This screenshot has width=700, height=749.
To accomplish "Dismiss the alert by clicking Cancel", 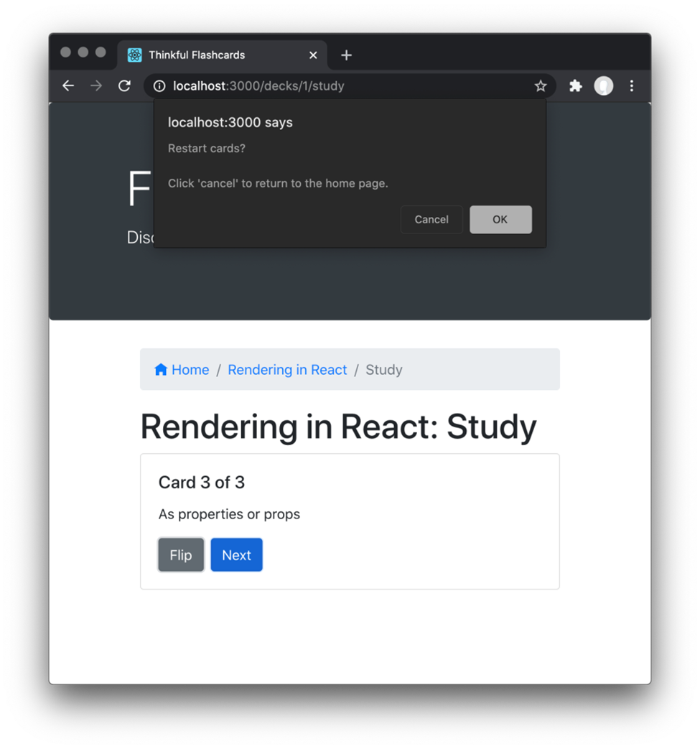I will point(431,219).
